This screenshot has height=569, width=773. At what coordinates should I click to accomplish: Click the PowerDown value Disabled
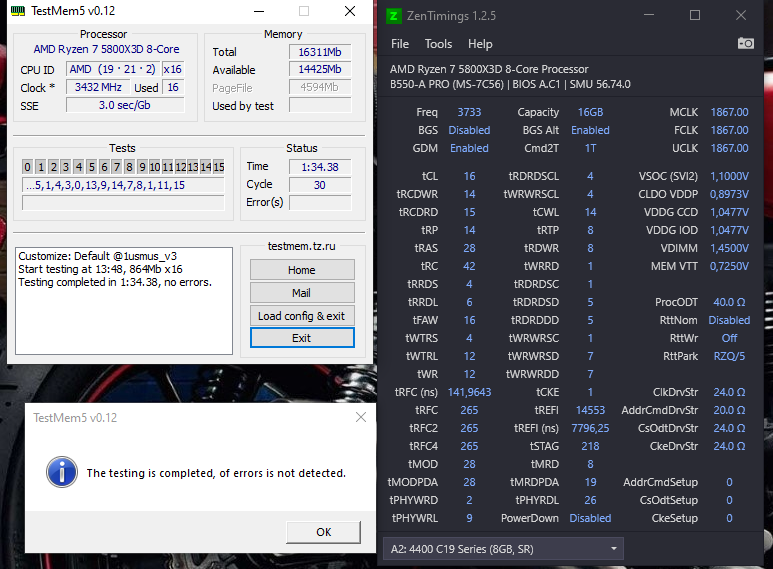pos(590,518)
